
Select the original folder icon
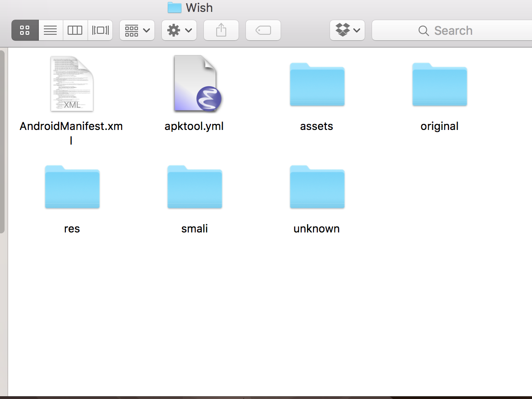click(440, 85)
